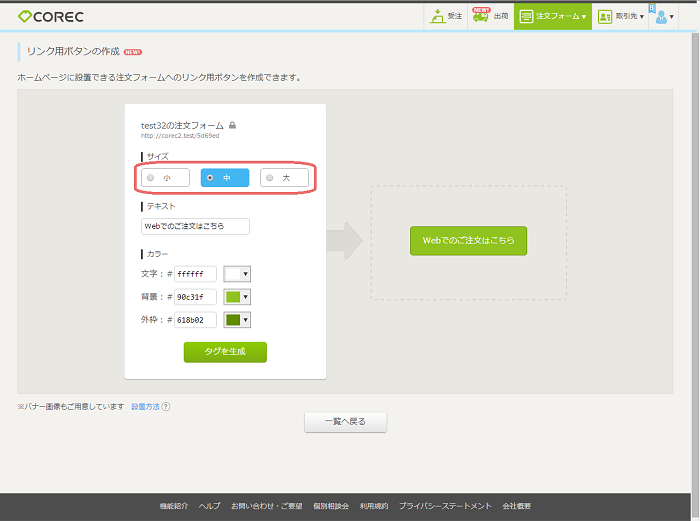The height and width of the screenshot is (521, 700).
Task: Click the Webでのご注文はこちら text field
Action: (x=195, y=226)
